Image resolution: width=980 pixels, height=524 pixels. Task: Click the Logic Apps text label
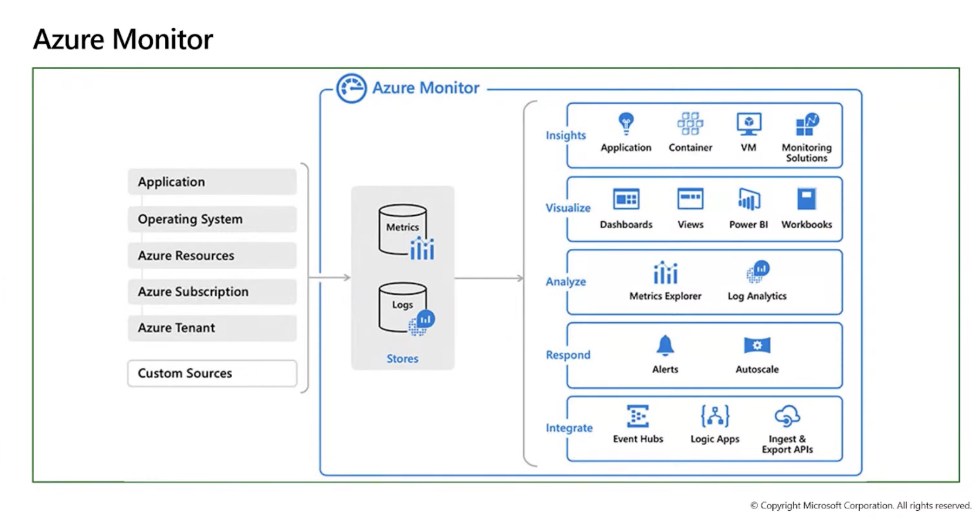(x=715, y=439)
